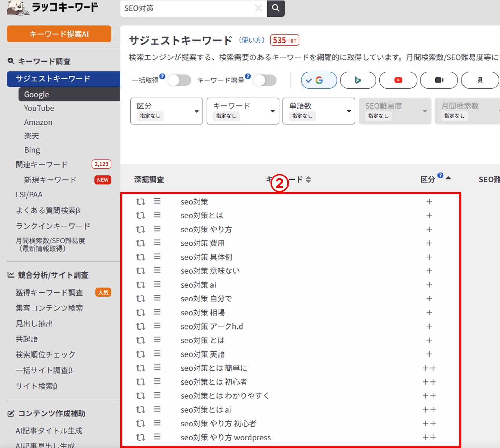Viewport: 500px width, 448px height.
Task: Click the search magnifier button
Action: [x=276, y=8]
